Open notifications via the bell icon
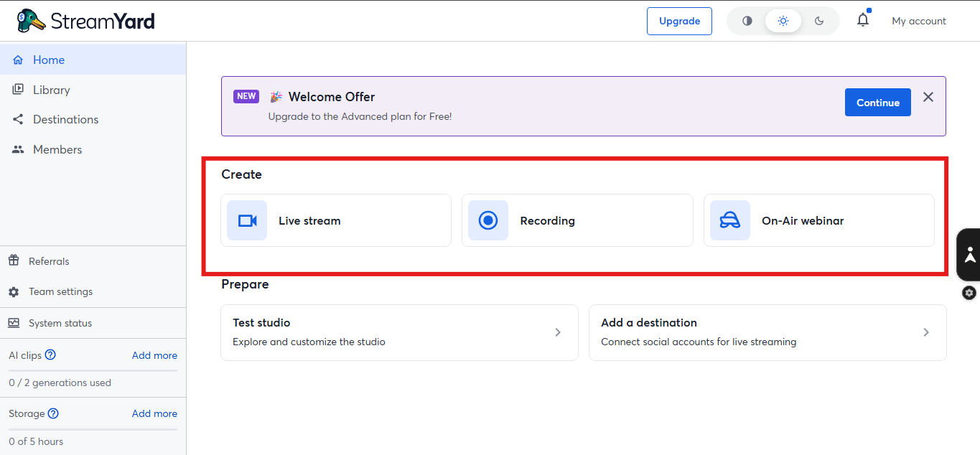This screenshot has width=980, height=455. tap(862, 20)
